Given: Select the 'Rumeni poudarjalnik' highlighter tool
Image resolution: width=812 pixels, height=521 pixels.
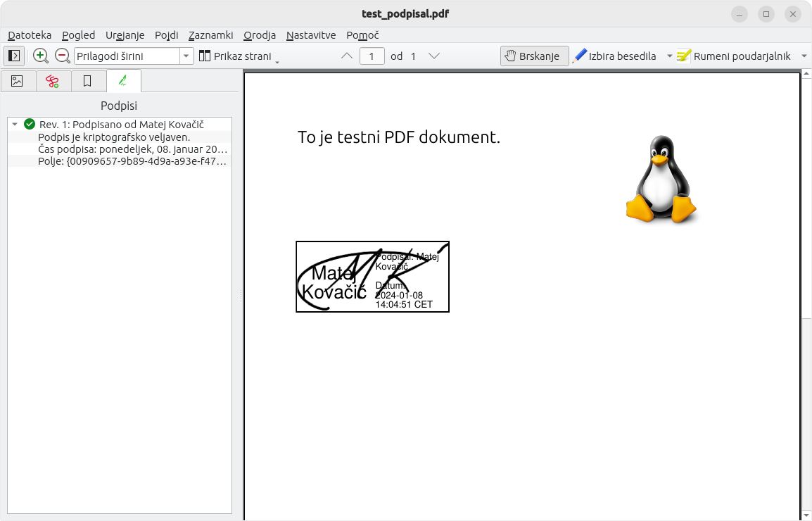Looking at the screenshot, I should point(735,56).
